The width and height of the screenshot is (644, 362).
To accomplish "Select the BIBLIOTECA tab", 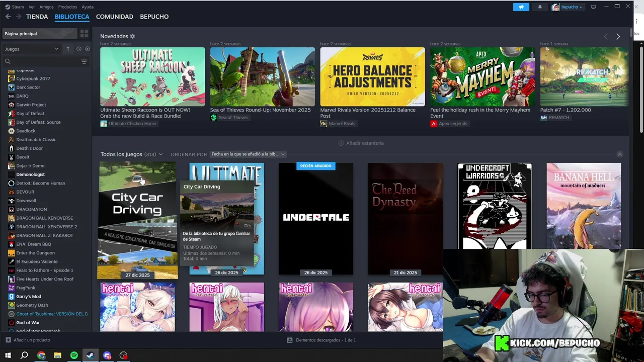I will [x=72, y=17].
